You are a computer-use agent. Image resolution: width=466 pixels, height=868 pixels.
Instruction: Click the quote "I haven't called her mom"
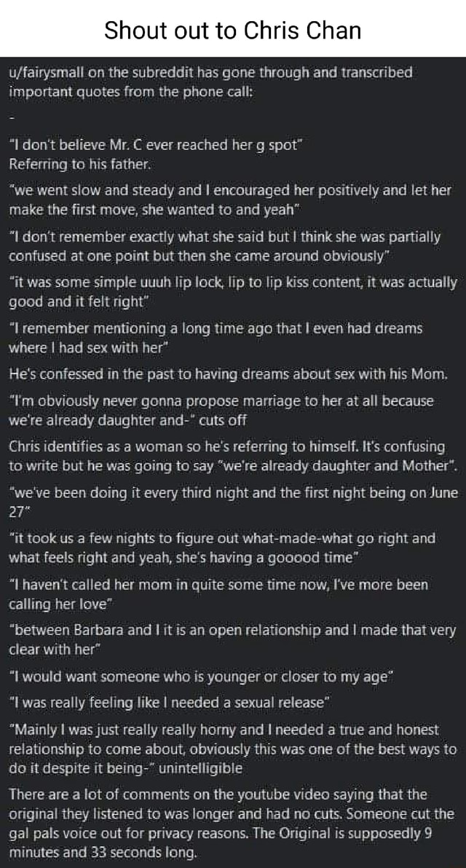pos(218,593)
